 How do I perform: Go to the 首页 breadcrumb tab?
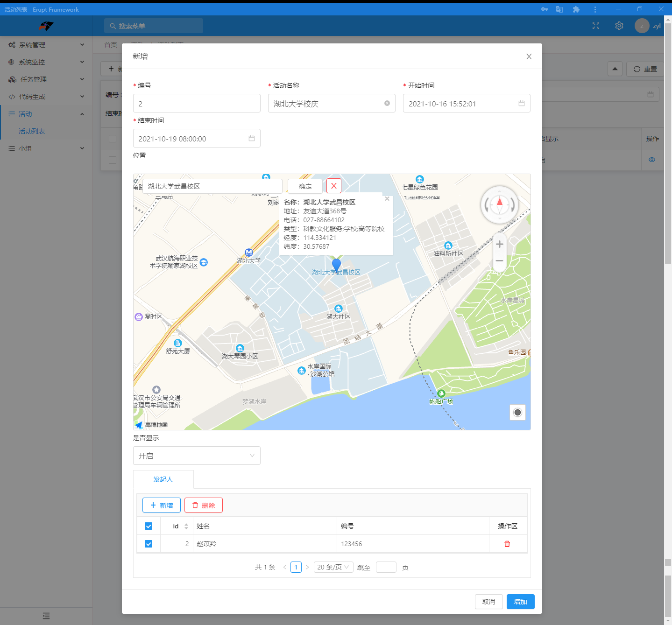pos(111,45)
